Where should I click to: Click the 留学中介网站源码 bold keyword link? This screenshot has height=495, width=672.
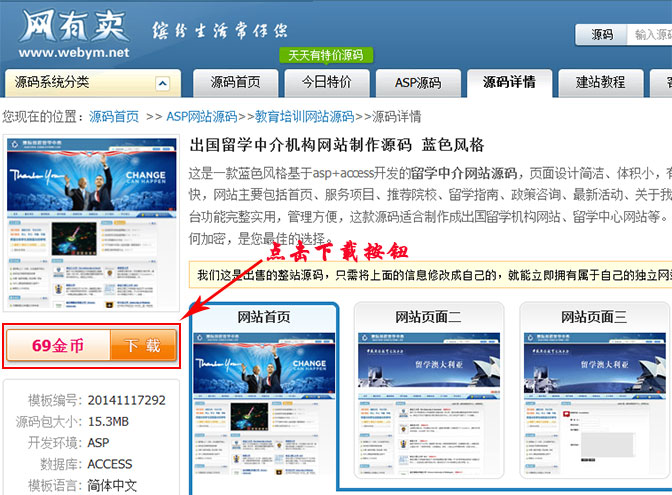464,174
